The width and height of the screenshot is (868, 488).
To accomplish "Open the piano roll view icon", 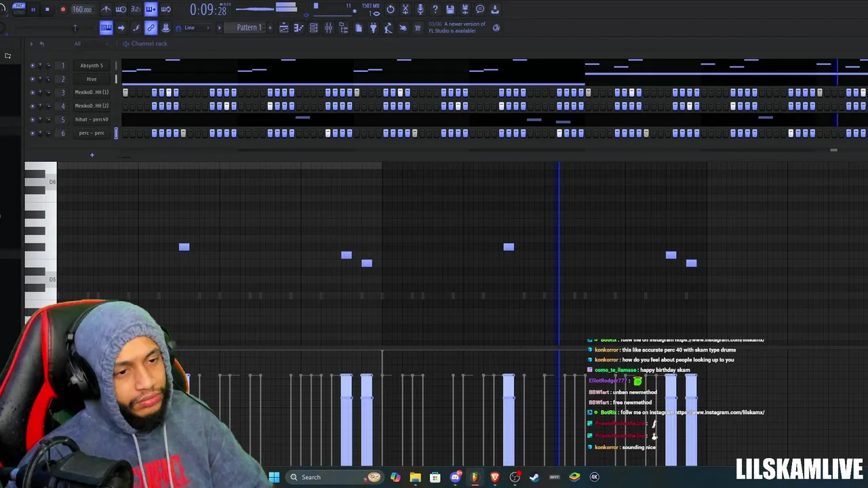I will click(299, 28).
